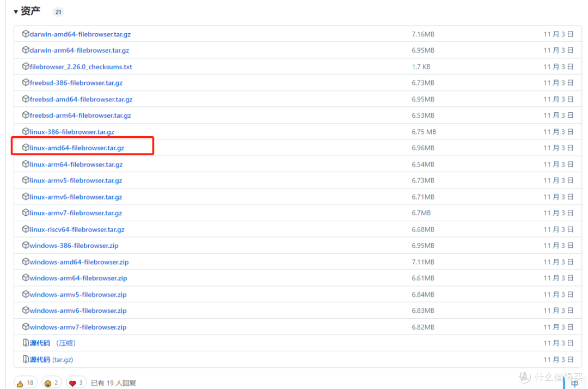
Task: Toggle smiley reaction with 2 votes
Action: coord(52,383)
